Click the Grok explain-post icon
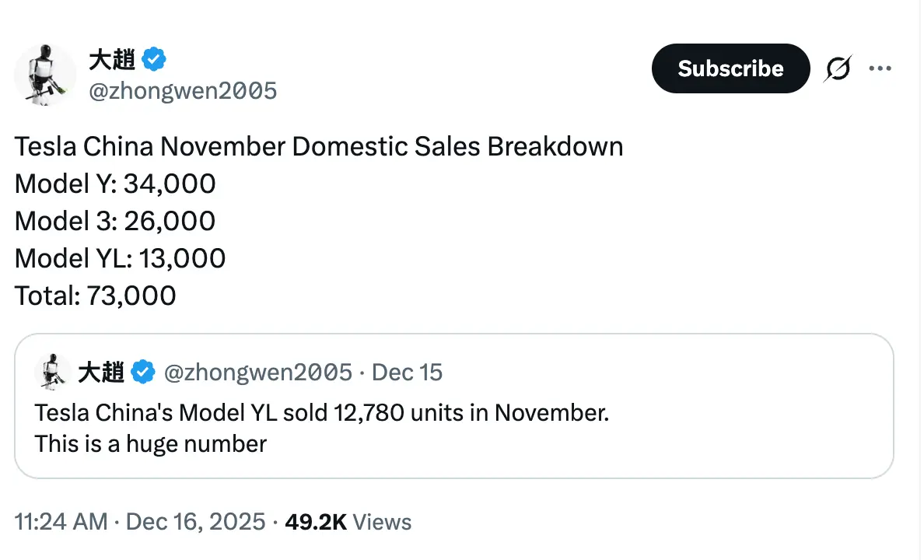This screenshot has height=560, width=924. tap(838, 68)
